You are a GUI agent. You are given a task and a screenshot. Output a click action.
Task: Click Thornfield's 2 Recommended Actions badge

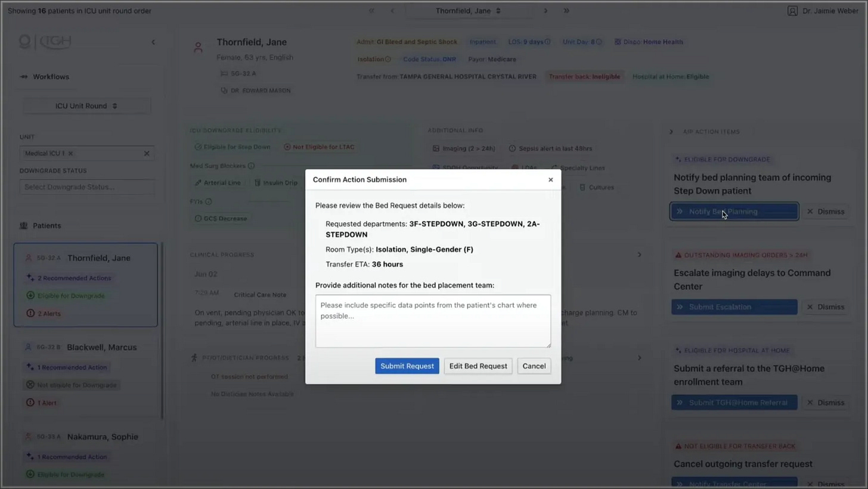(69, 278)
